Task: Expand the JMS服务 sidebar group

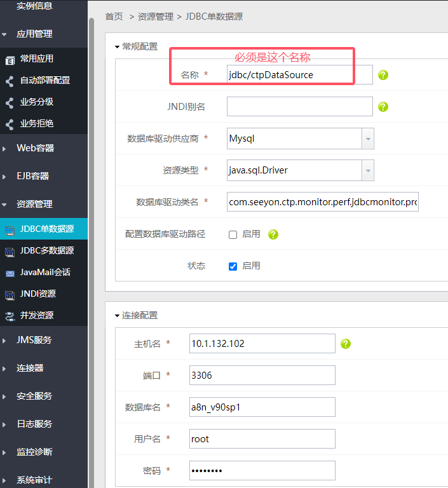Action: click(4, 341)
